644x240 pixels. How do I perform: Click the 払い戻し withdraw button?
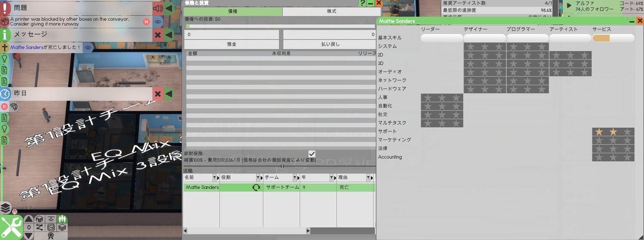tap(330, 44)
